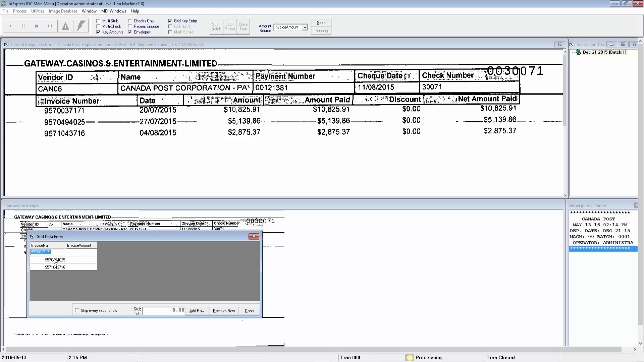Uncheck the Envelopes option

click(130, 32)
